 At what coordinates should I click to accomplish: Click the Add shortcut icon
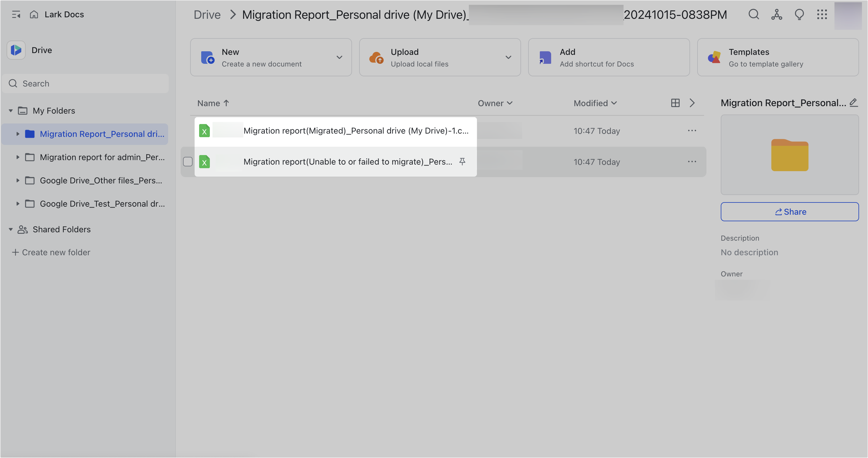click(545, 57)
